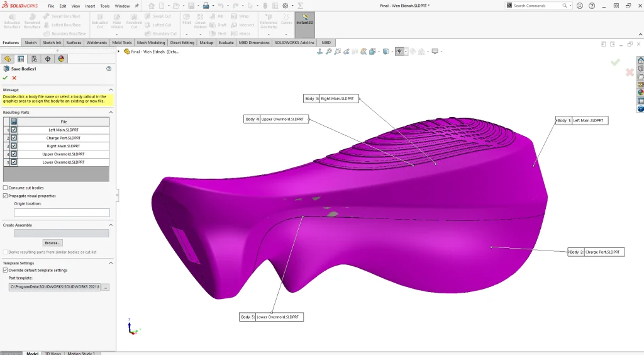Expand the Final - Wen Eldnah feature tree
This screenshot has height=355, width=644.
pos(119,52)
